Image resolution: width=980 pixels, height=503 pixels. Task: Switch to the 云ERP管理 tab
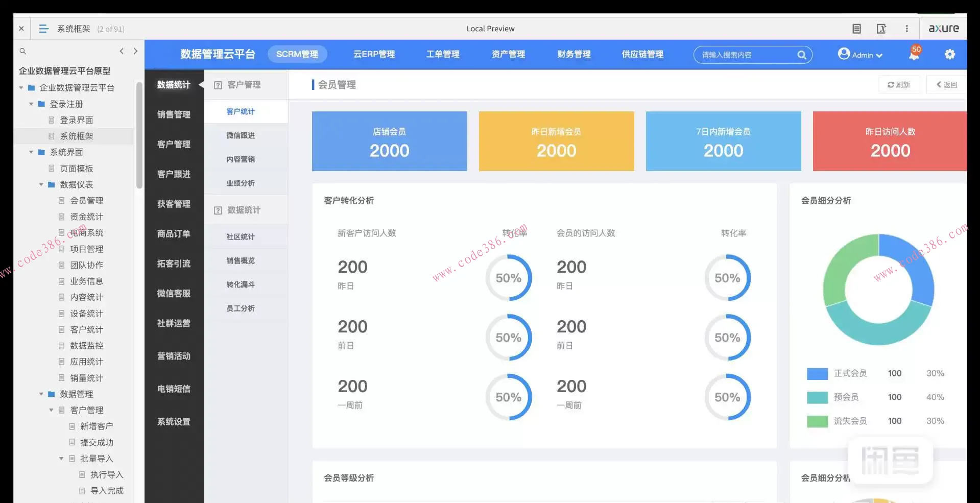coord(374,54)
